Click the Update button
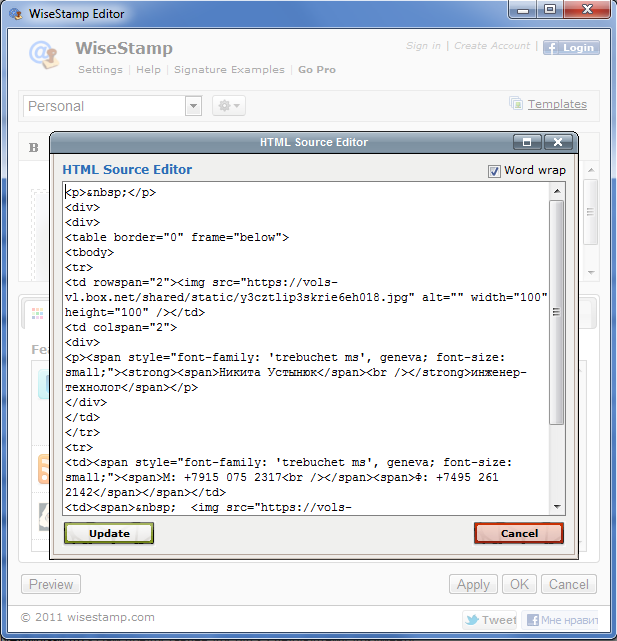 109,533
